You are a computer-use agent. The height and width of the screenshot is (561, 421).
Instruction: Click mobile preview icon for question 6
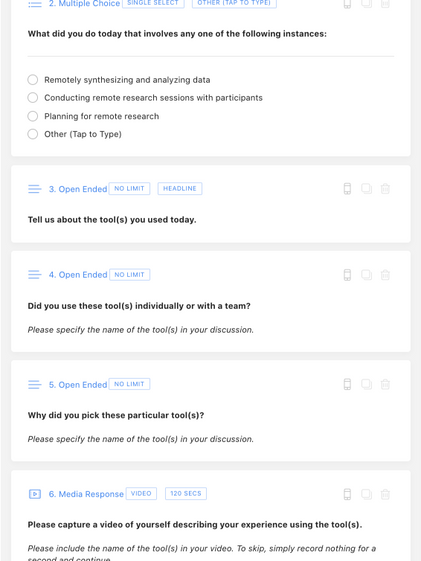coord(347,494)
